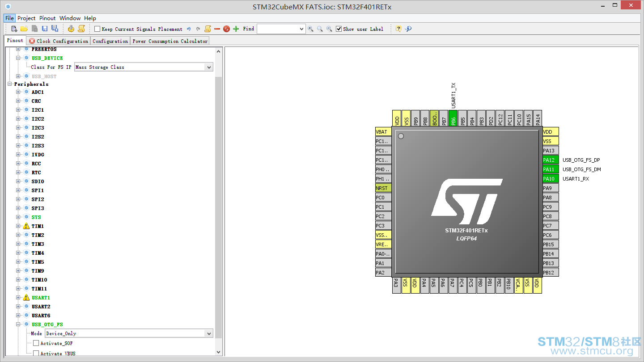Click the New Project toolbar icon
The image size is (644, 362).
pos(14,29)
